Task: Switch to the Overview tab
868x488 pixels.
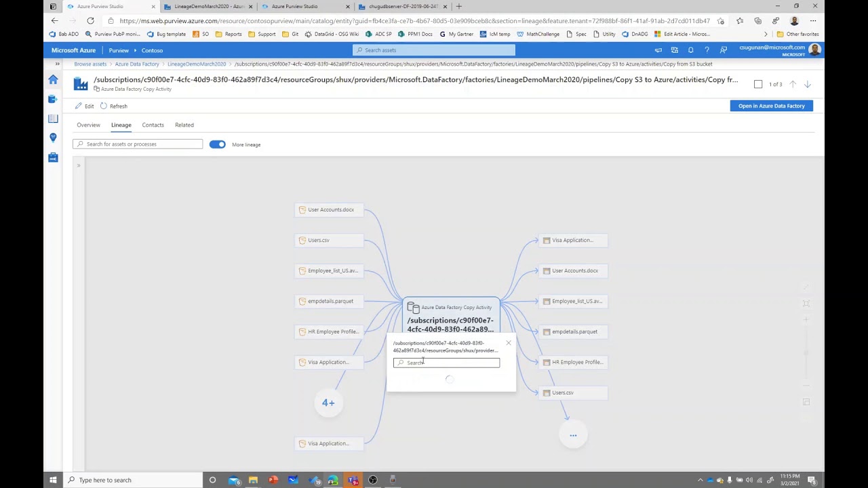Action: pyautogui.click(x=88, y=125)
